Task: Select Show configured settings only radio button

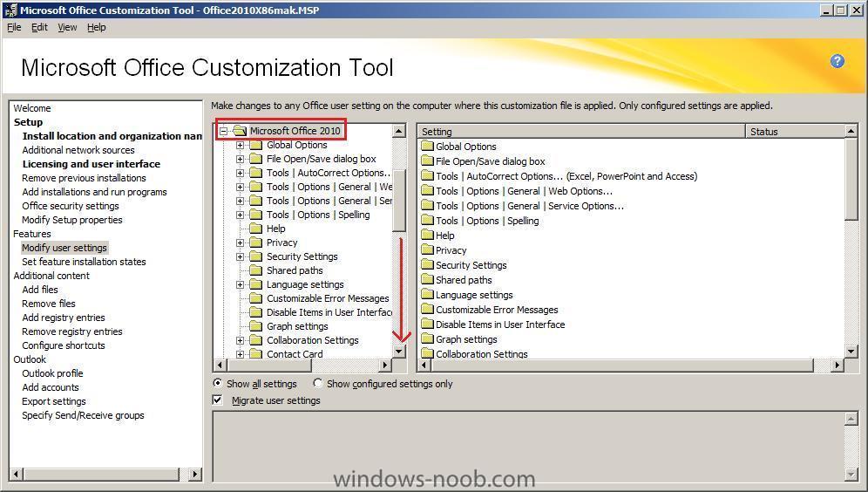Action: [x=318, y=384]
